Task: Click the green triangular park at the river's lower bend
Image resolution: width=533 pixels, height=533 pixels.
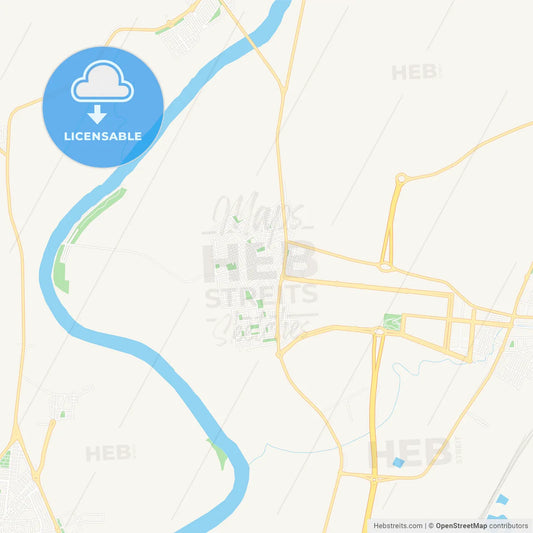Action: pyautogui.click(x=219, y=454)
